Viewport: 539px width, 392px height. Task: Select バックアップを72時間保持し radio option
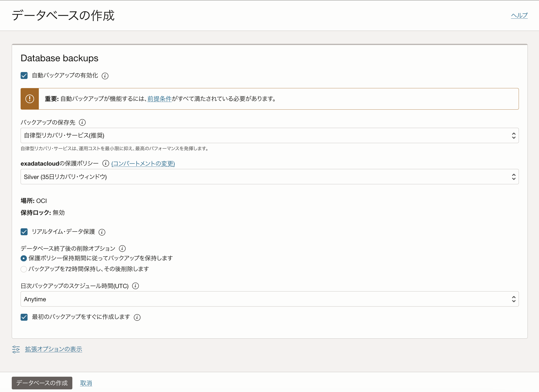[x=24, y=269]
